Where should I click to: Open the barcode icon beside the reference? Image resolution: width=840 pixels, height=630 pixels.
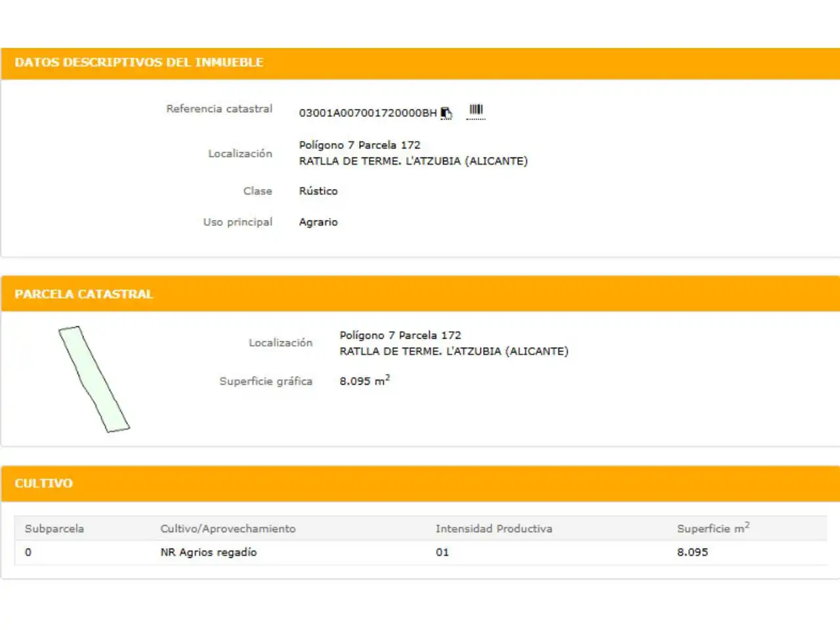[476, 112]
